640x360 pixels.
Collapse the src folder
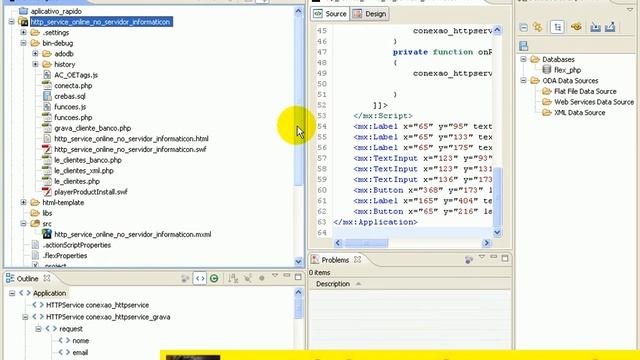point(23,224)
